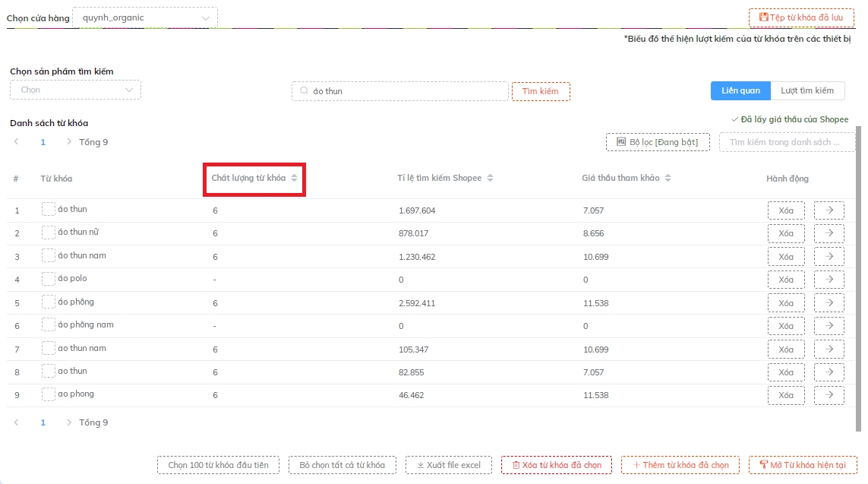
Task: Open the Bộ lọc filter panel
Action: click(x=658, y=142)
